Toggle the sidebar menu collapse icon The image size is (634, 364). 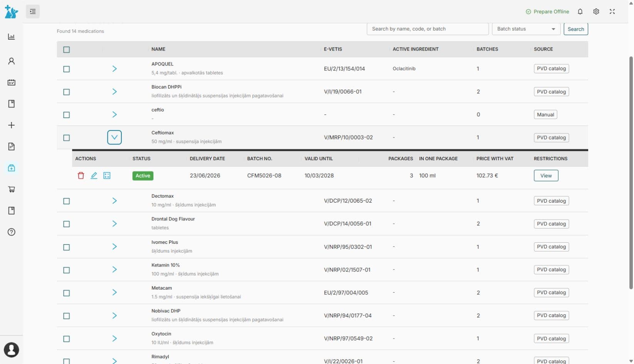point(33,12)
